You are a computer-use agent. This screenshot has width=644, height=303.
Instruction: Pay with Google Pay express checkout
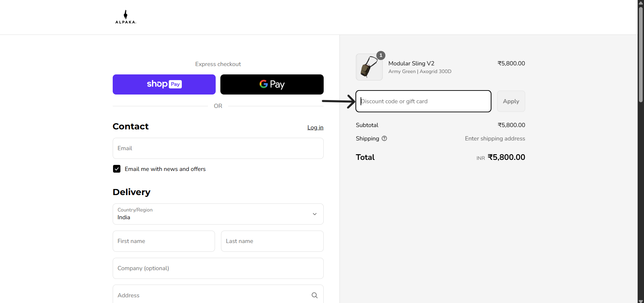pos(272,84)
